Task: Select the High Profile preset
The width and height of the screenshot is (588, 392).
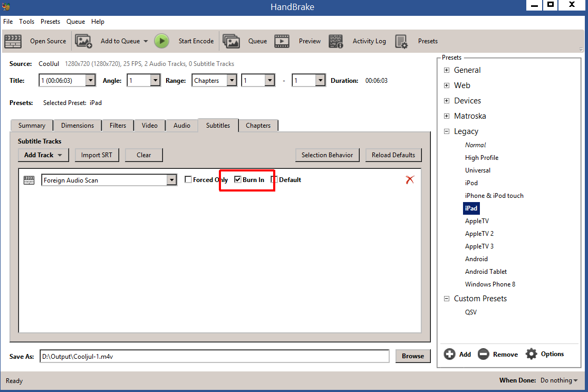Action: (481, 158)
